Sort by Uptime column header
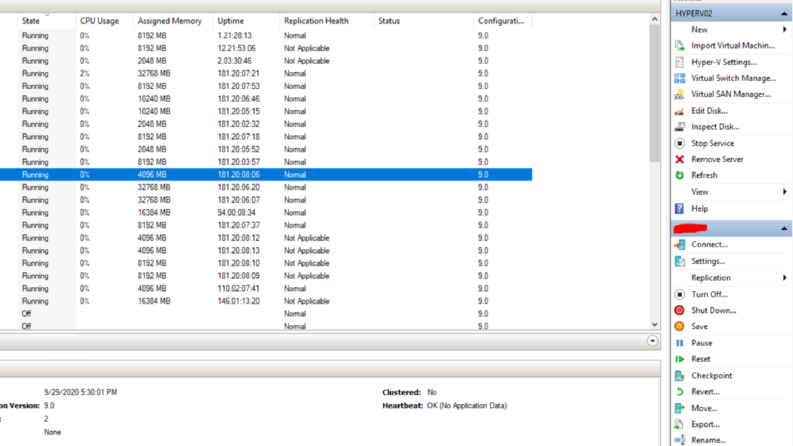793x446 pixels. click(247, 21)
